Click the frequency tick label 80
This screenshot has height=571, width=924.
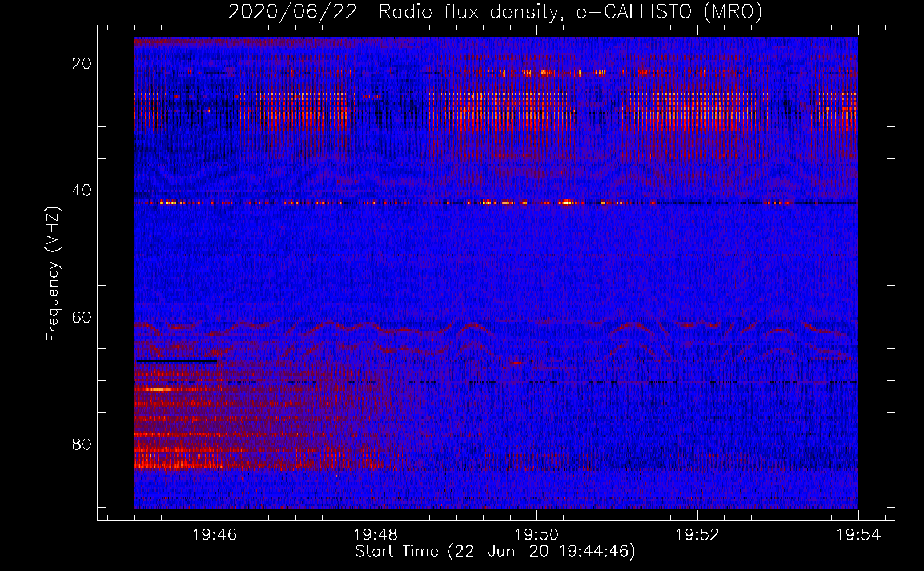[82, 444]
